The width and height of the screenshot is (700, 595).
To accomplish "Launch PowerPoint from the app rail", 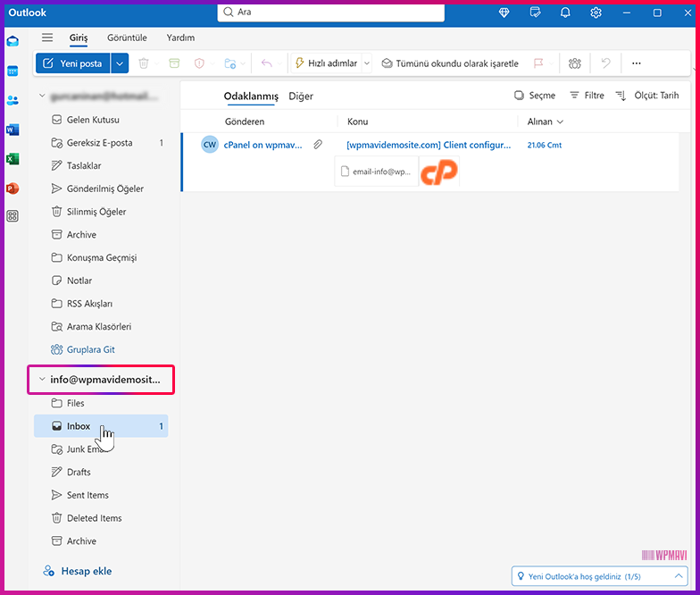I will click(12, 189).
